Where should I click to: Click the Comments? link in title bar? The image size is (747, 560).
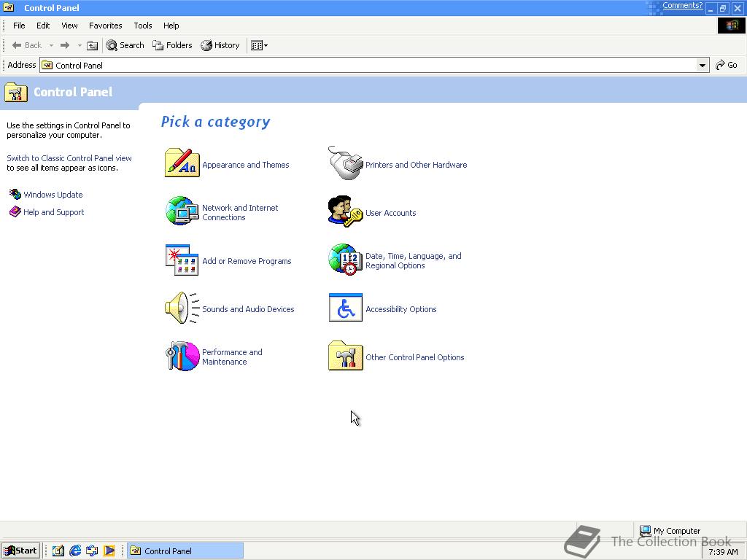(682, 6)
